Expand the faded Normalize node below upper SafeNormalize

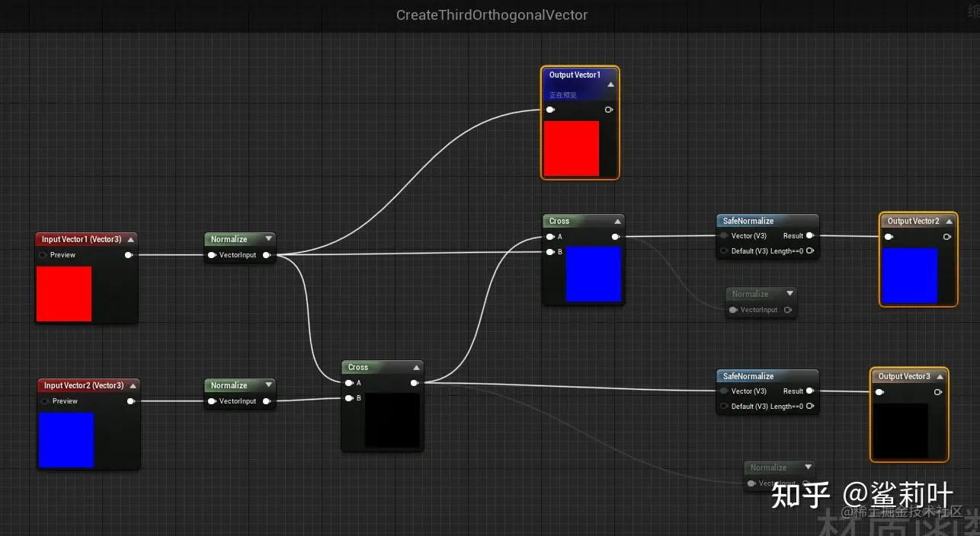pos(789,294)
